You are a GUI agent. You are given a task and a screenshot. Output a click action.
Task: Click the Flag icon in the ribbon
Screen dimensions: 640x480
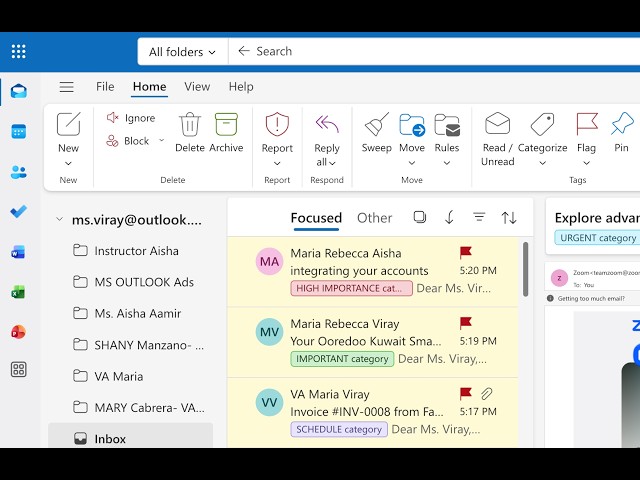pos(587,124)
